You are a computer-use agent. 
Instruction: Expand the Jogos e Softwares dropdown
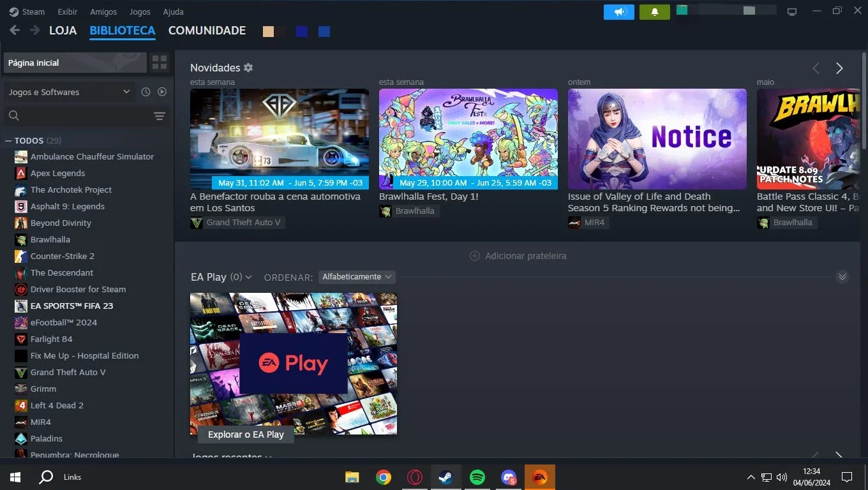[70, 92]
